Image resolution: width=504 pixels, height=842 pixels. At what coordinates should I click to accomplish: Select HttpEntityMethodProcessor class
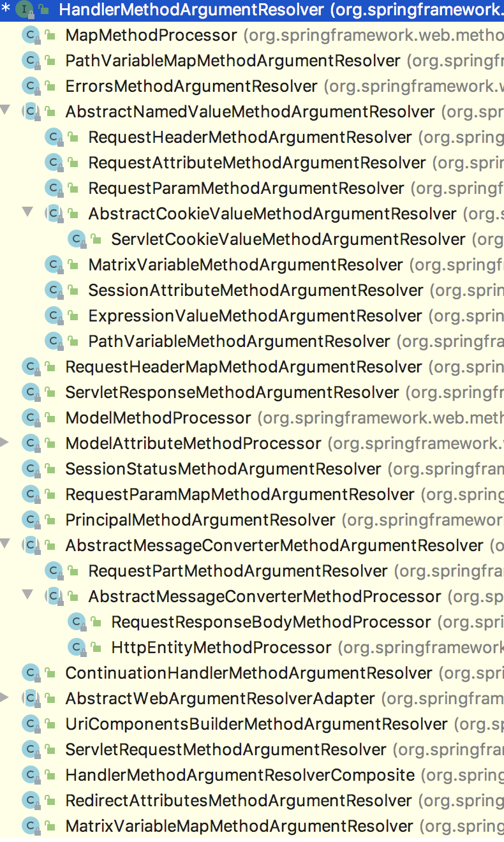tap(221, 647)
